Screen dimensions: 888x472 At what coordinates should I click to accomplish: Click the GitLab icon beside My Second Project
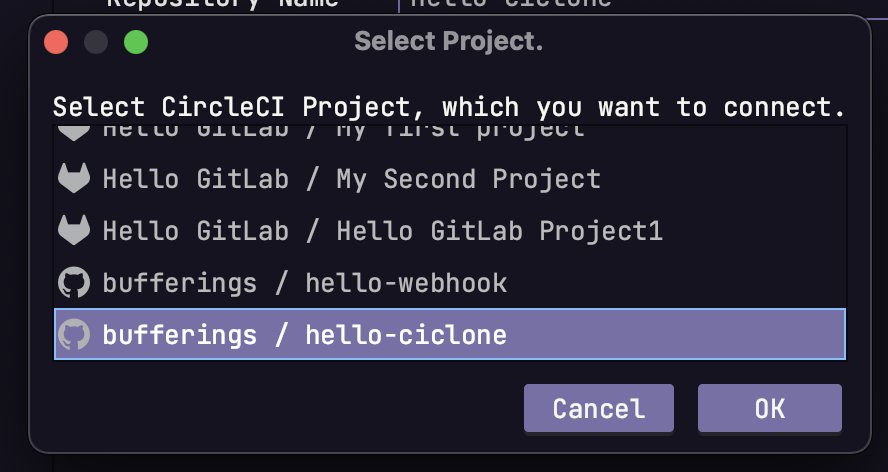(73, 179)
